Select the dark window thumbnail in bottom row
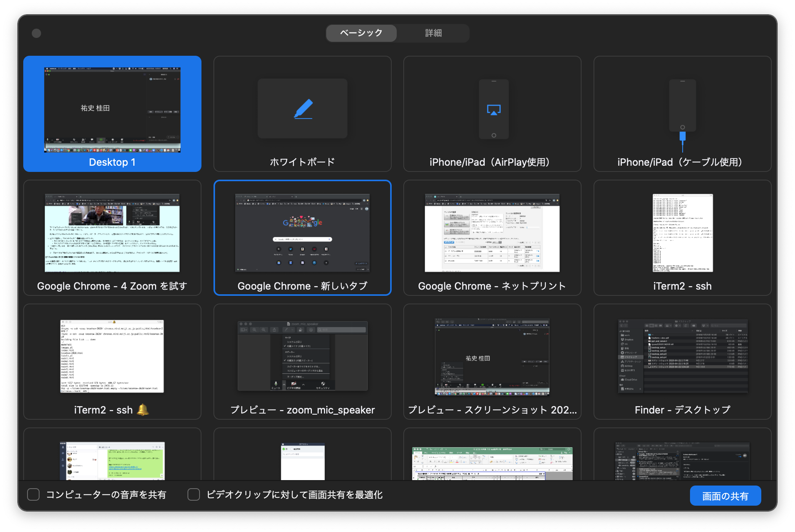Screen dimensions: 795x532 pos(682,462)
